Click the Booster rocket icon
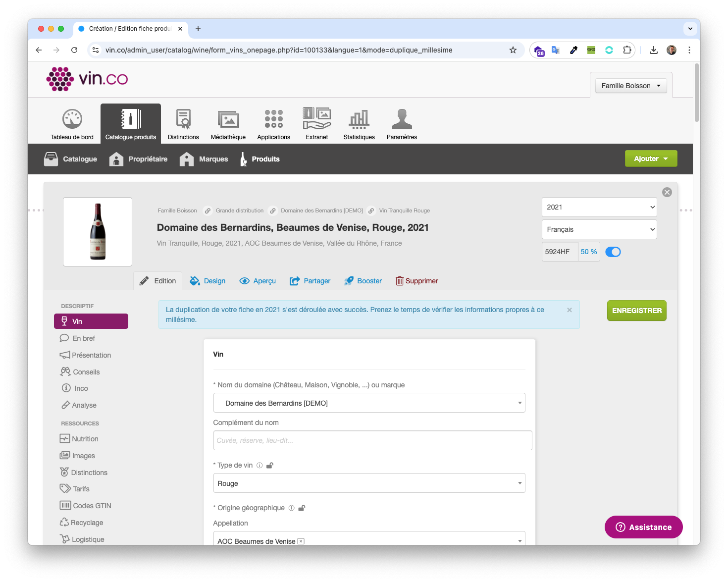728x582 pixels. coord(349,281)
